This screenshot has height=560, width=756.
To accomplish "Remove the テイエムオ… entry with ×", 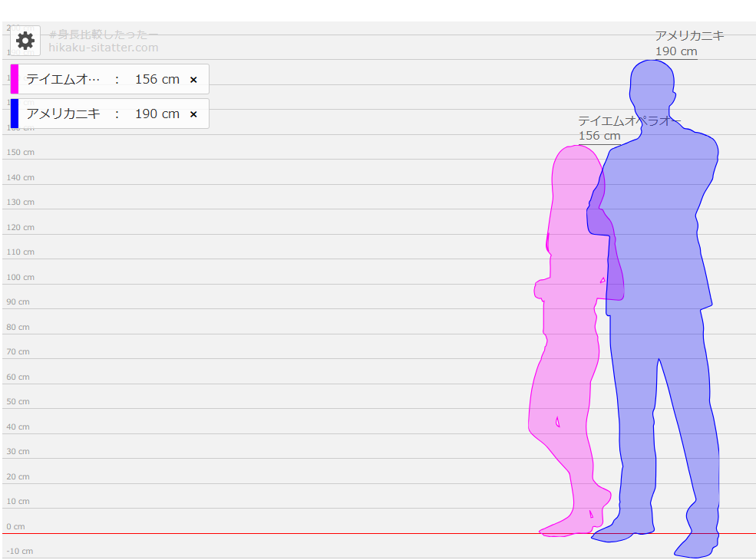I will [193, 80].
